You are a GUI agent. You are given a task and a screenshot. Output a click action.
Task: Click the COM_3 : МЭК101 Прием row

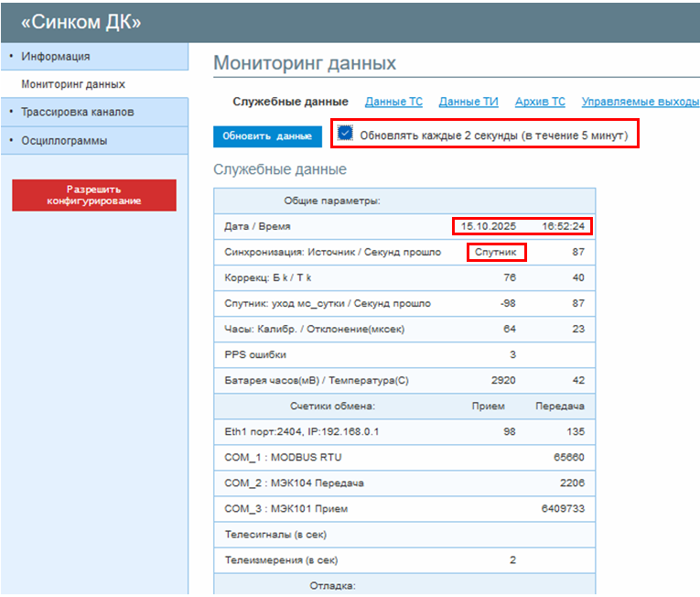click(x=286, y=508)
